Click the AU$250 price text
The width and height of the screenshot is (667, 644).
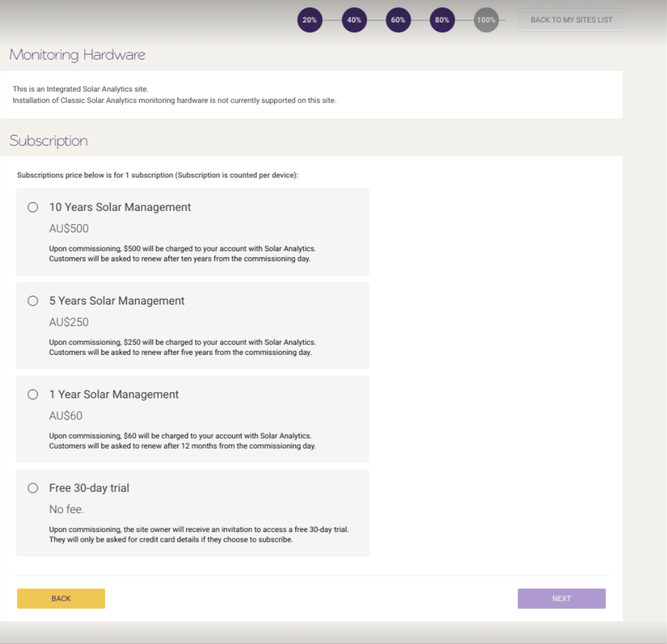[x=69, y=322]
